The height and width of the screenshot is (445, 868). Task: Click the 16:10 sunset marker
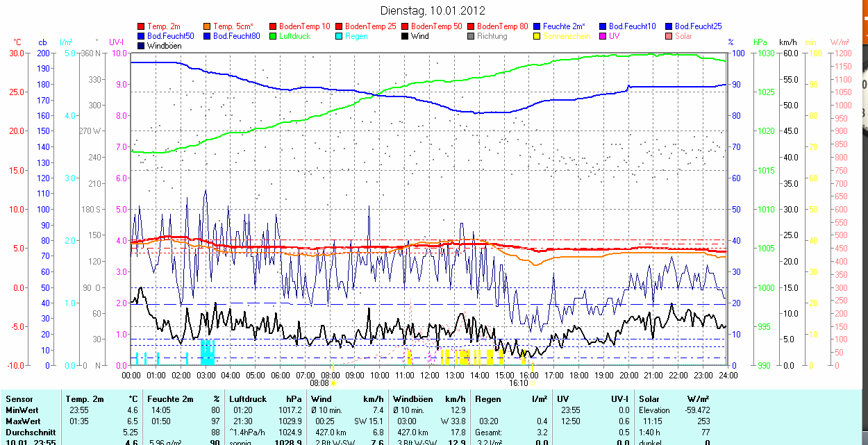(x=519, y=383)
